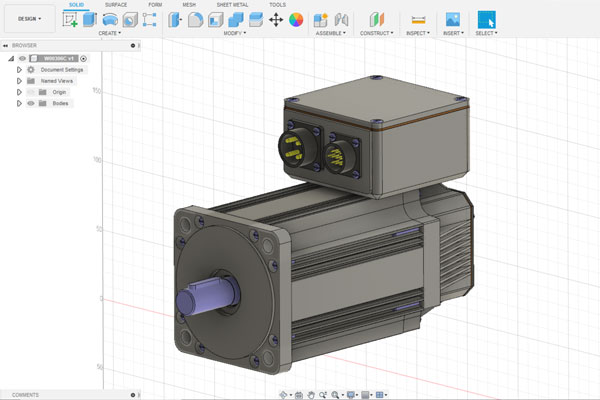Click the Browser panel options dot
600x400 pixels.
[133, 46]
